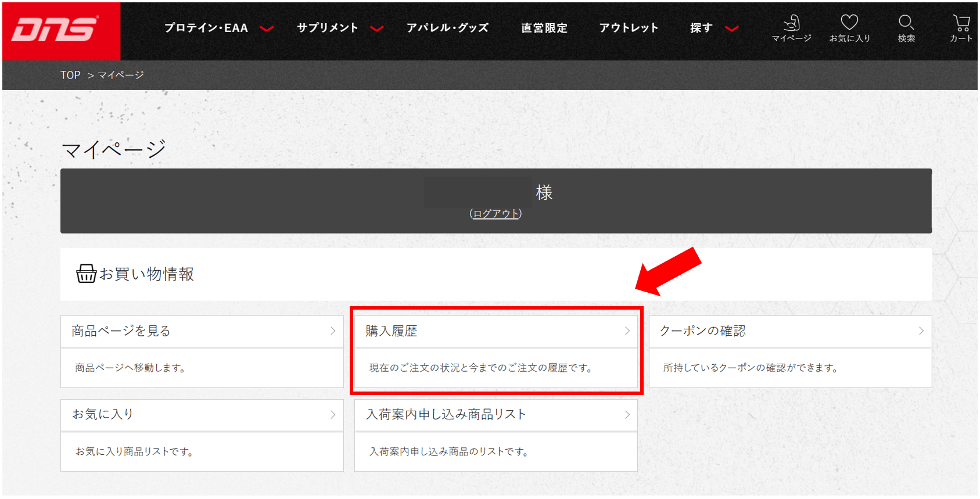Open the カート shopping cart icon

961,28
